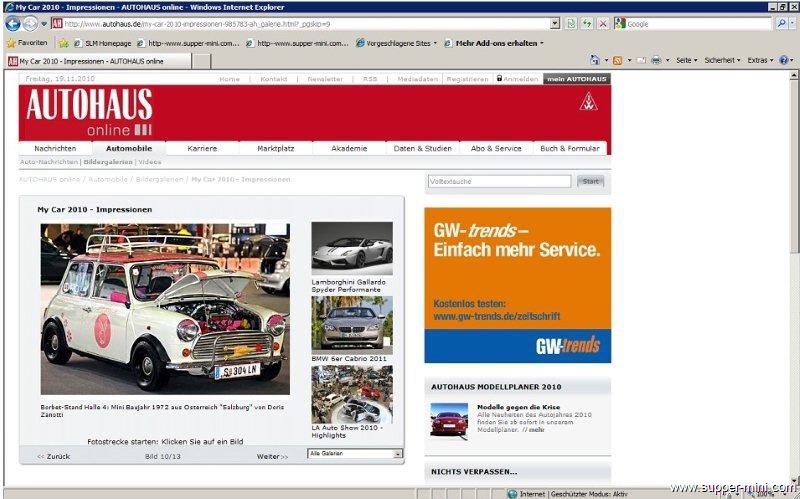Click the read mail envelope icon
800x499 pixels.
(641, 60)
